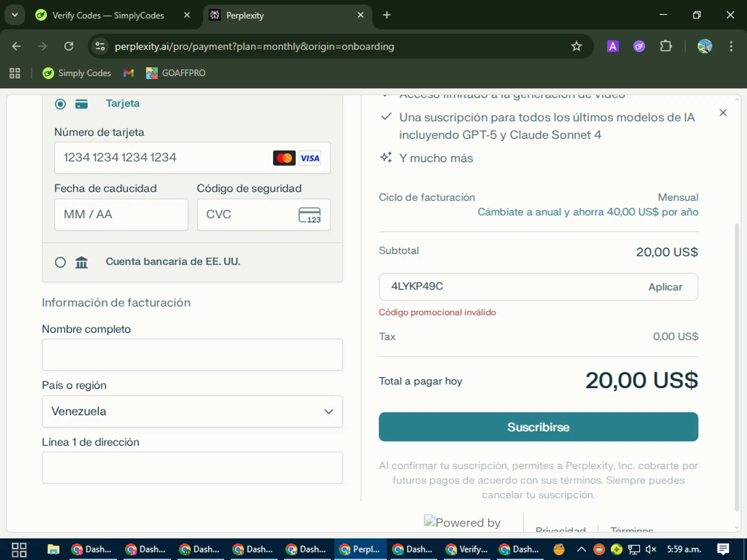Open the GOAFFPRO bookmark

tap(176, 73)
